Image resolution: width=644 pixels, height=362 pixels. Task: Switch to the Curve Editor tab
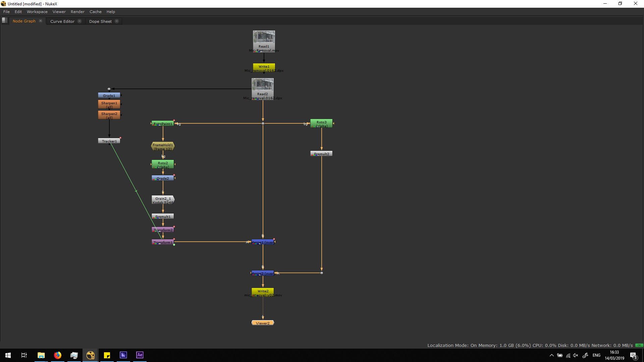[x=62, y=21]
